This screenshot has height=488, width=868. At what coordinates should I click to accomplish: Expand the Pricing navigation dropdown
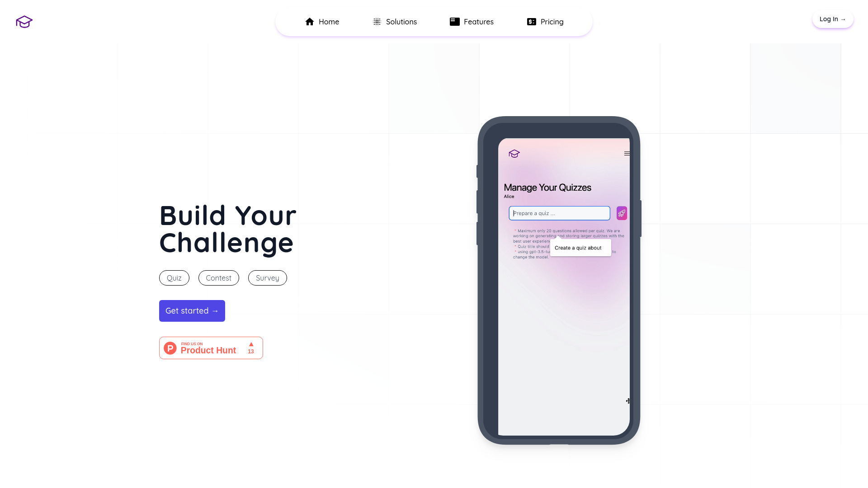tap(545, 21)
